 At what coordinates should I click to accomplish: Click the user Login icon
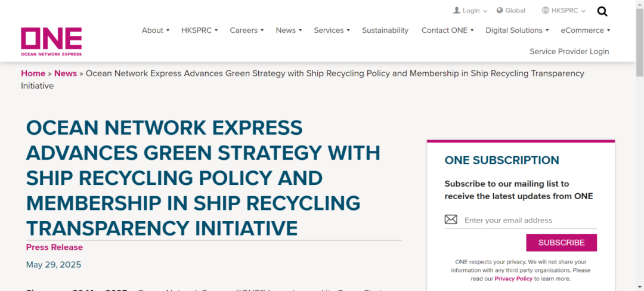[457, 11]
